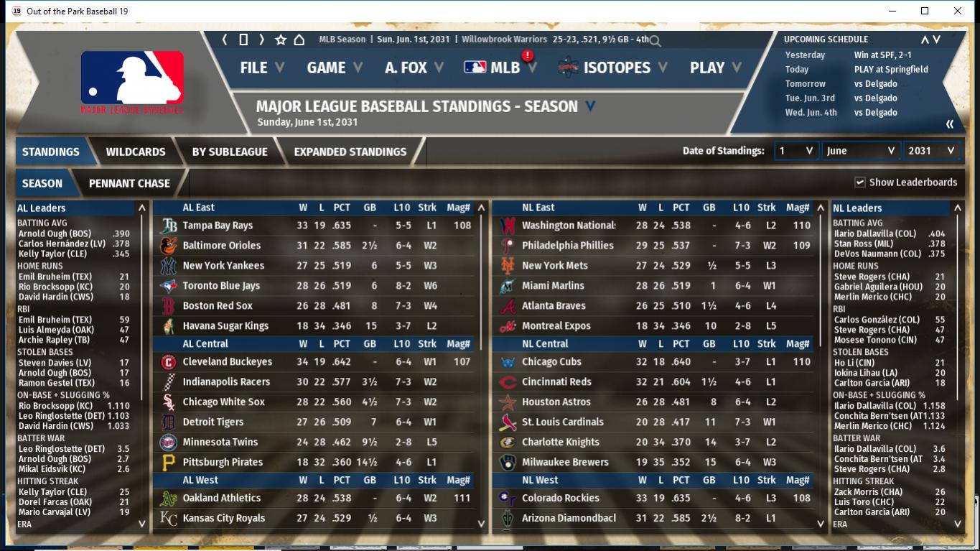This screenshot has width=980, height=551.
Task: Click the Chicago Cubs team logo
Action: point(508,362)
